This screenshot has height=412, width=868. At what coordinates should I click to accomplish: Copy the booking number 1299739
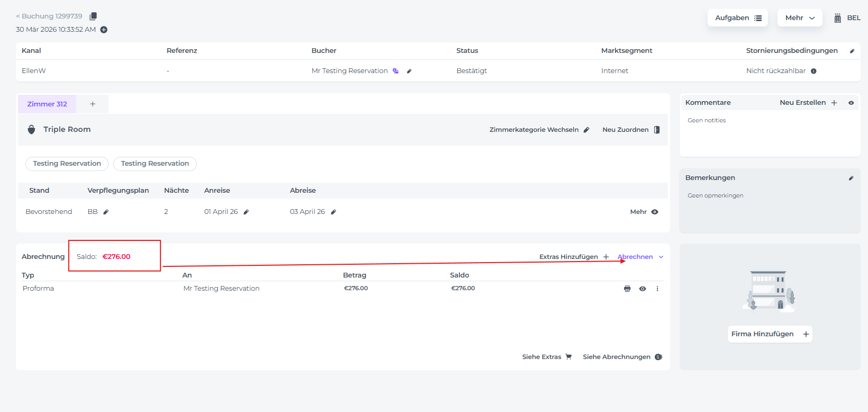click(93, 16)
